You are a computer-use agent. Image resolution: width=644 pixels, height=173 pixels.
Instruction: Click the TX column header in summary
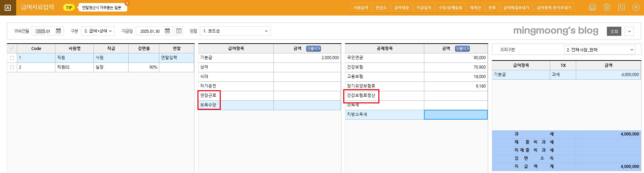pos(563,65)
